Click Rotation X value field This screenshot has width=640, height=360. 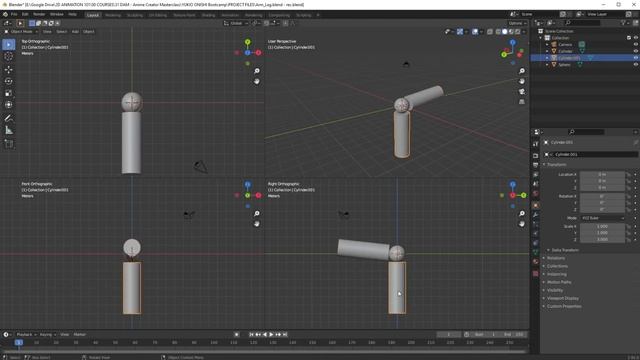[602, 196]
